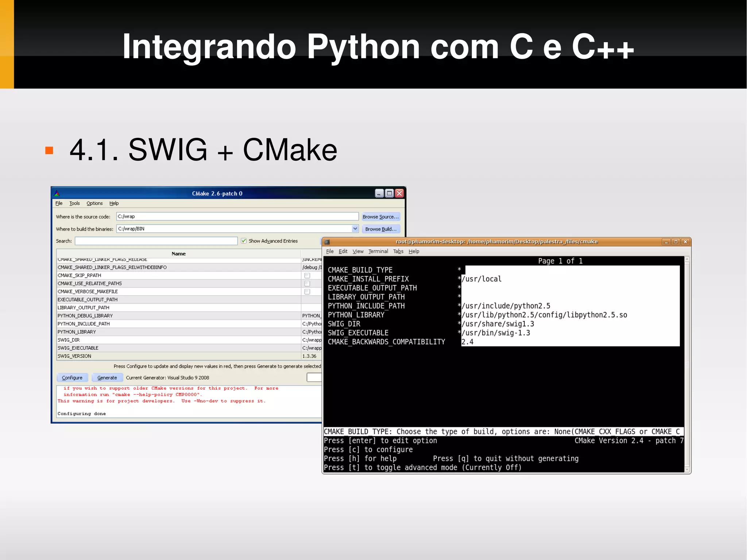Click the terminal scrollbar down arrow
Image resolution: width=747 pixels, height=560 pixels.
point(687,470)
